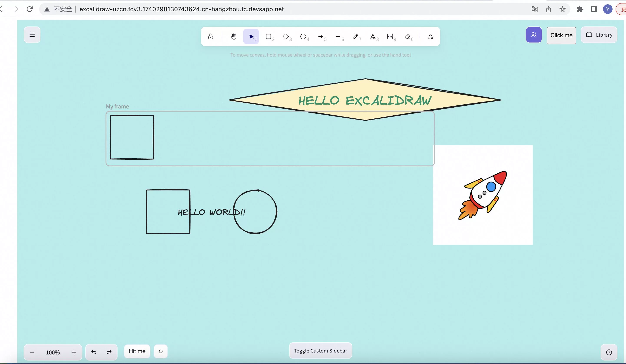
Task: Reset zoom via the 100% label
Action: [53, 352]
